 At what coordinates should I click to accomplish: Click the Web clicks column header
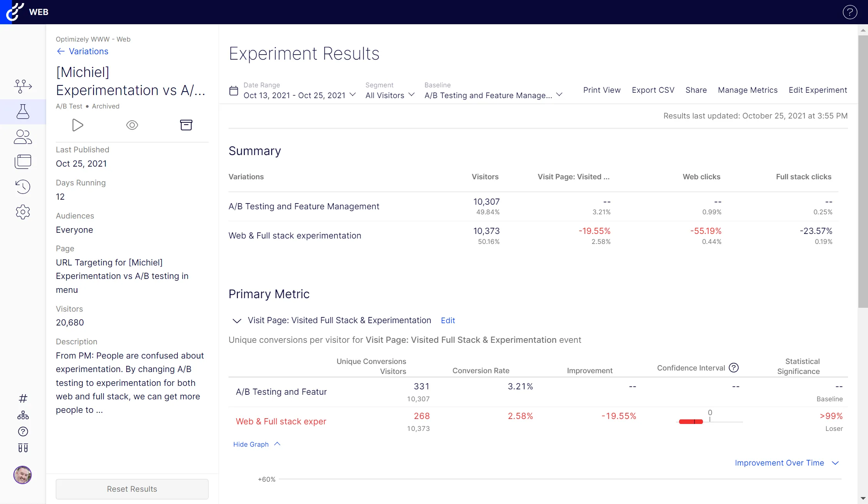pyautogui.click(x=701, y=177)
